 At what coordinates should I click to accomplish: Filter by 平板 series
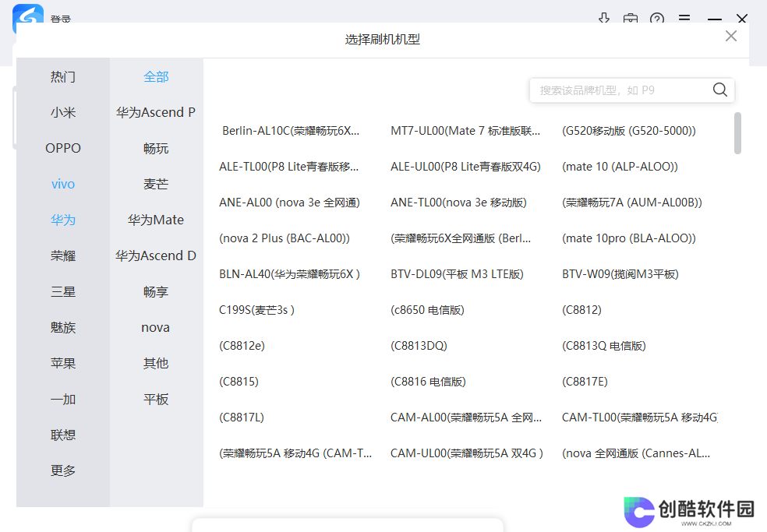[x=156, y=400]
